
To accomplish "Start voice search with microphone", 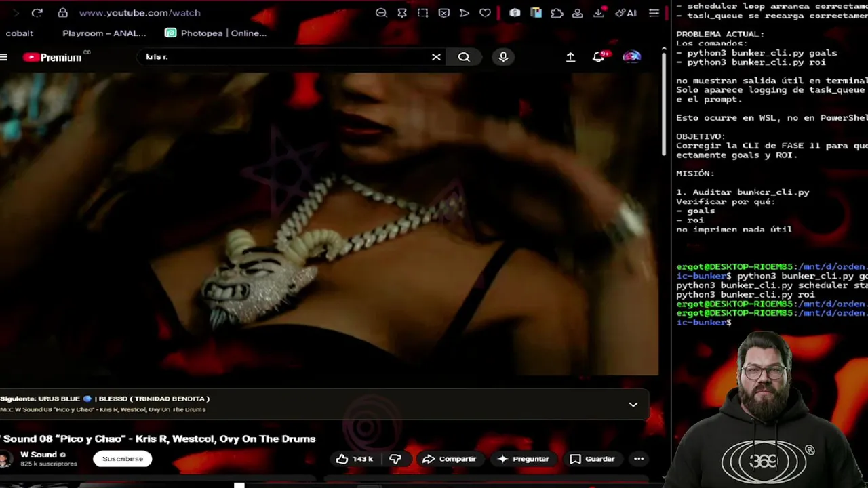I will 503,57.
